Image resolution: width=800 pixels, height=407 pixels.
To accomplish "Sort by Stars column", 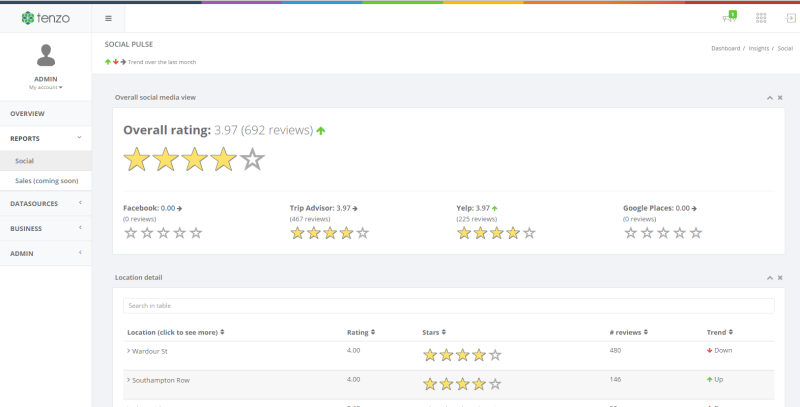I will pos(434,332).
